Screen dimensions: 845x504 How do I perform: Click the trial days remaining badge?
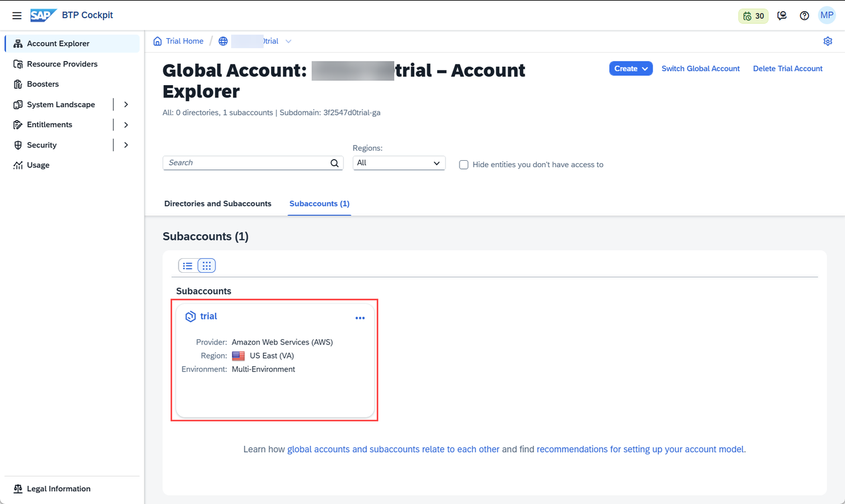click(753, 16)
